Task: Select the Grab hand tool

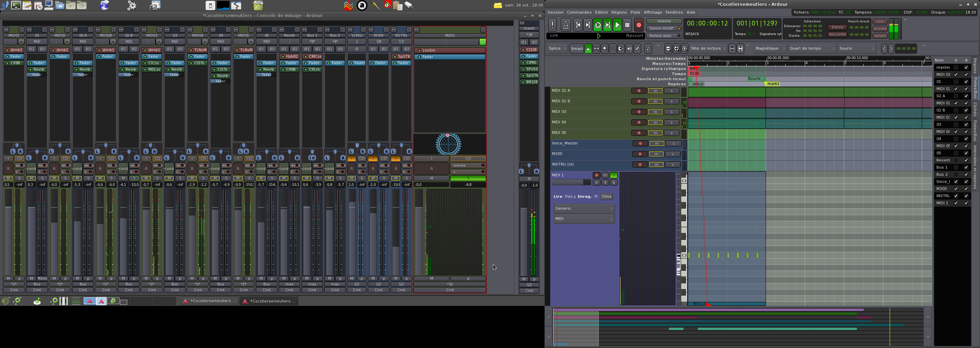Action: click(588, 49)
